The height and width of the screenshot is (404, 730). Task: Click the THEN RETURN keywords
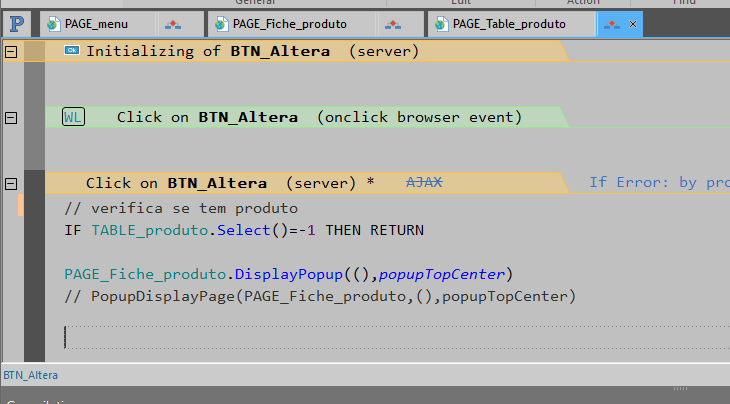pos(374,230)
